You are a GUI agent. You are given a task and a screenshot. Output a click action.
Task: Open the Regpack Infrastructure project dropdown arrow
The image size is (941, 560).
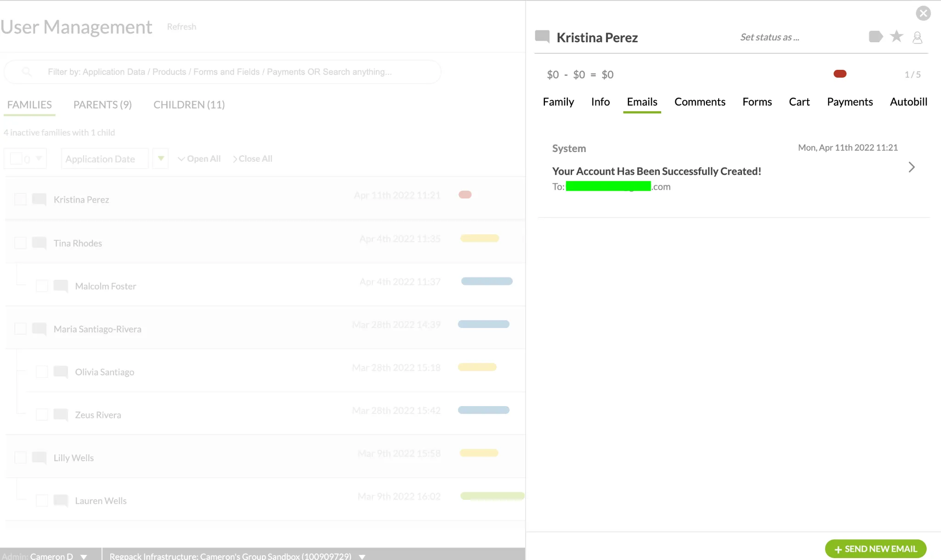click(x=362, y=556)
